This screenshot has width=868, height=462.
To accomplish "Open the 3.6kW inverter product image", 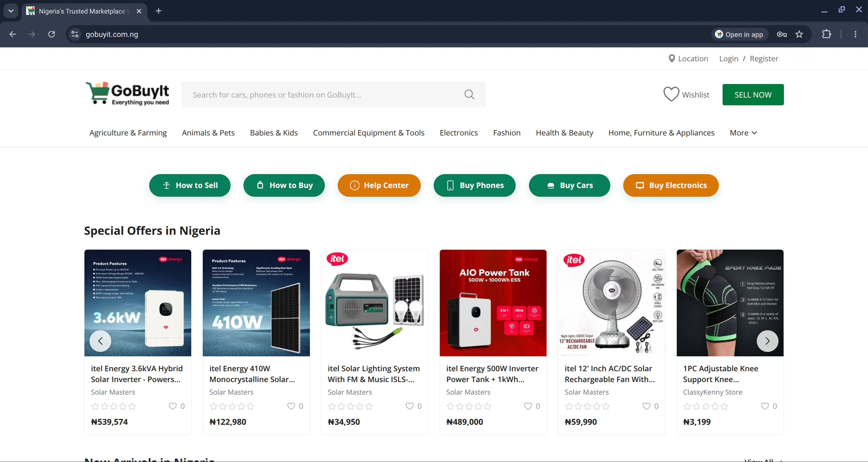I will coord(138,303).
